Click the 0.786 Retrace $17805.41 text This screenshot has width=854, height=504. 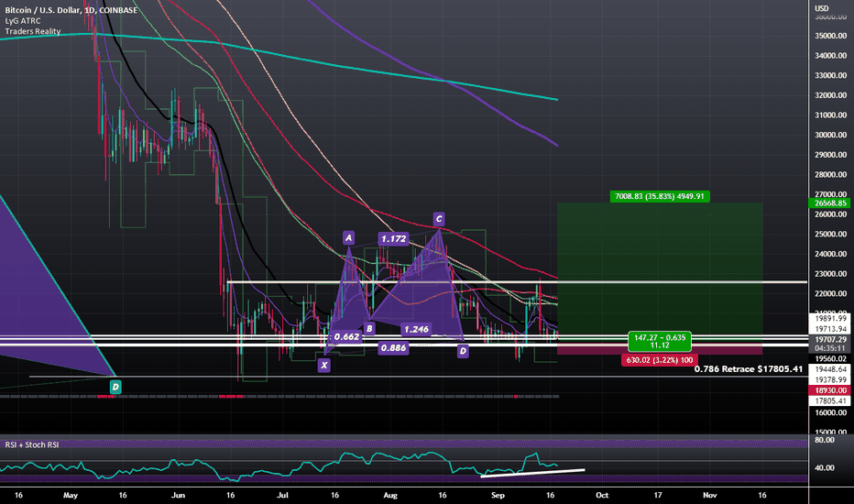[x=749, y=369]
